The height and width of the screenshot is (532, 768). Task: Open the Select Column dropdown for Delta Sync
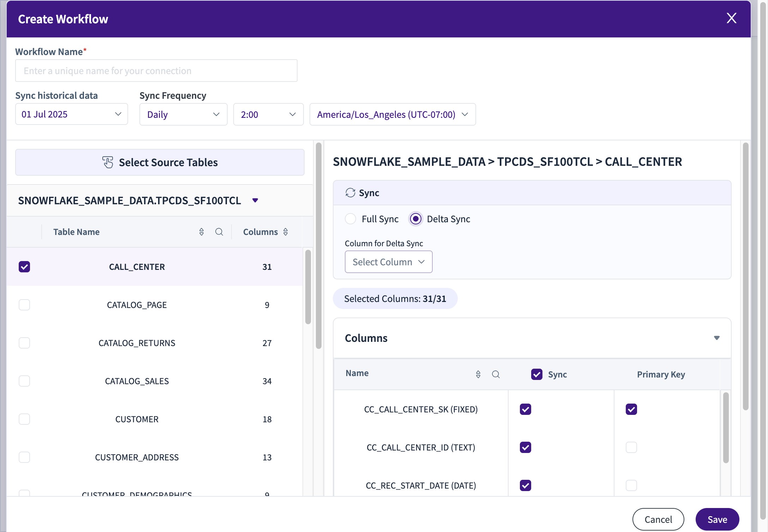pos(388,262)
